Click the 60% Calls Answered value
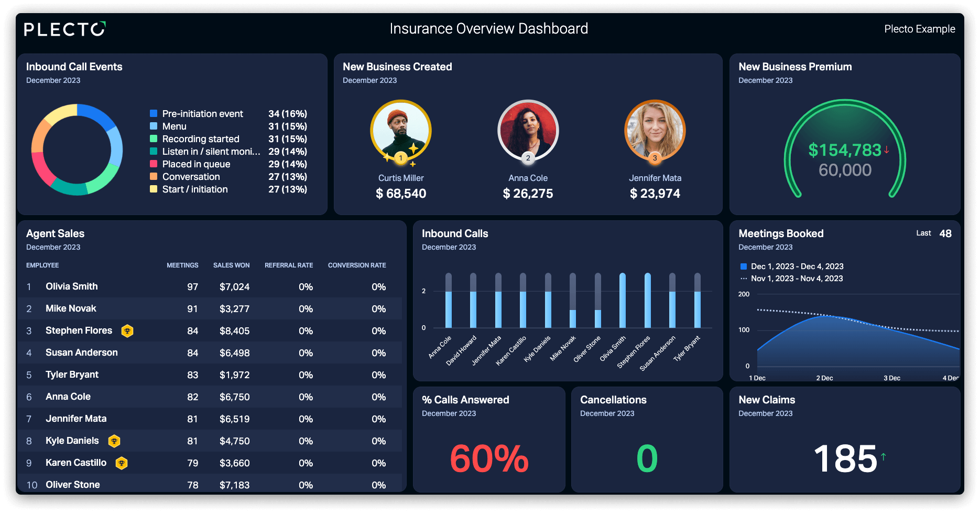This screenshot has height=513, width=980. click(489, 458)
